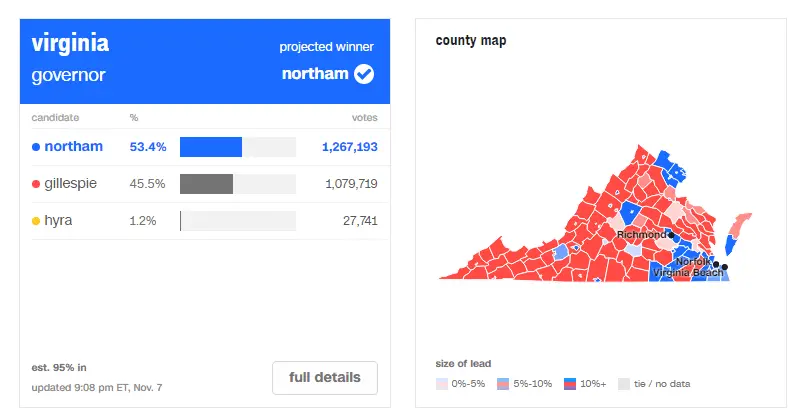This screenshot has height=408, width=793.
Task: Click the 10%+ lead legend swatch
Action: pyautogui.click(x=570, y=383)
